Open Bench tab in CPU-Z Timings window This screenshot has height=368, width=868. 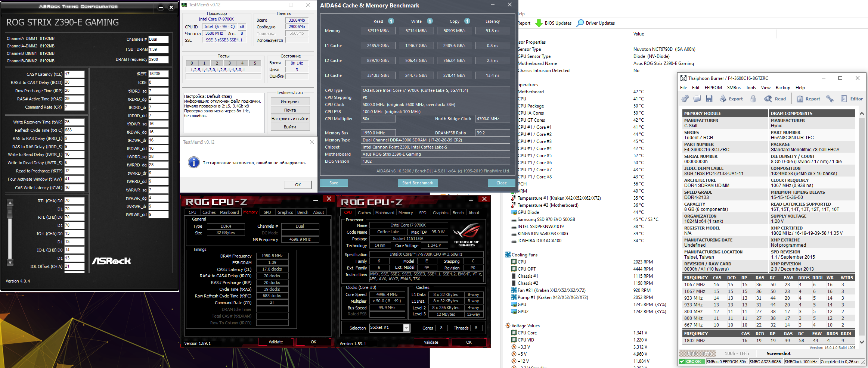tap(303, 212)
